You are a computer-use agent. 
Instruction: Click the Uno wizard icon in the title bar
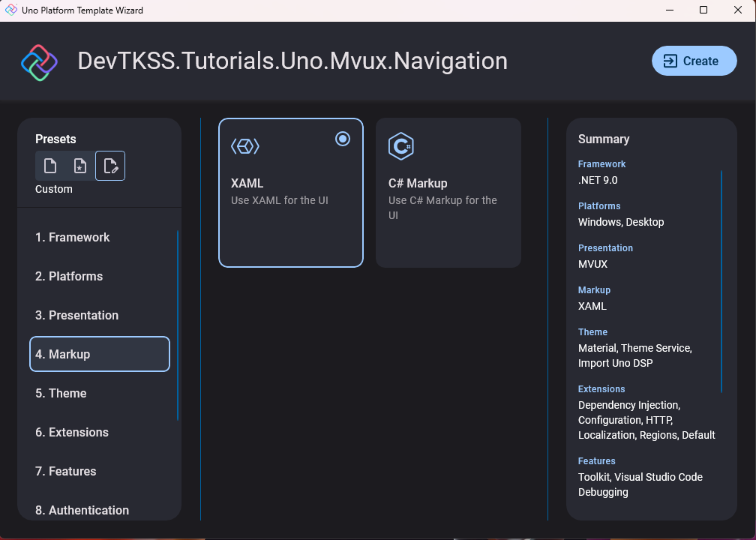(10, 10)
